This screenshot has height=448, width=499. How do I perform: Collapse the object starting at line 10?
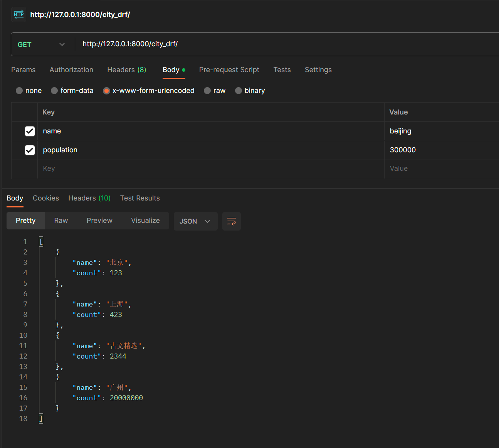tap(58, 335)
